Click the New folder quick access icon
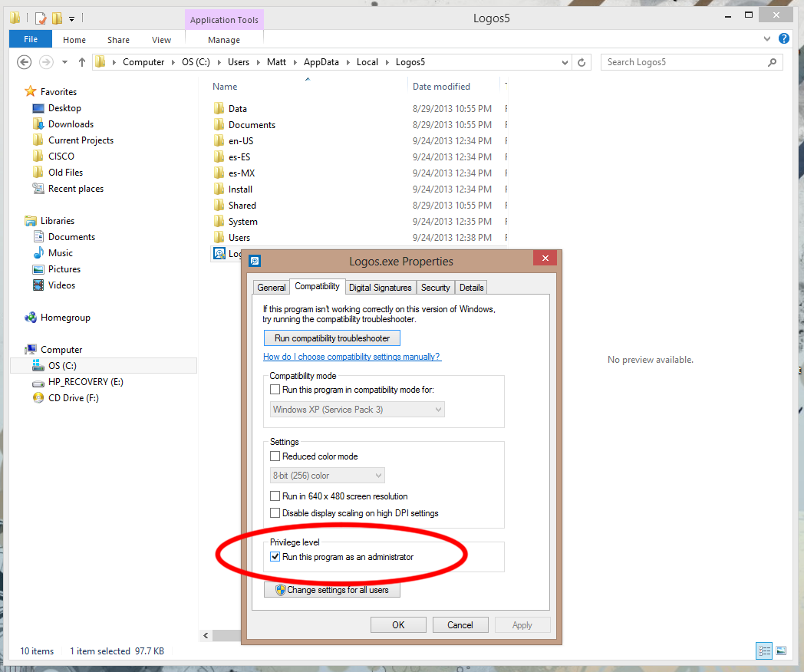This screenshot has height=672, width=804. (57, 18)
